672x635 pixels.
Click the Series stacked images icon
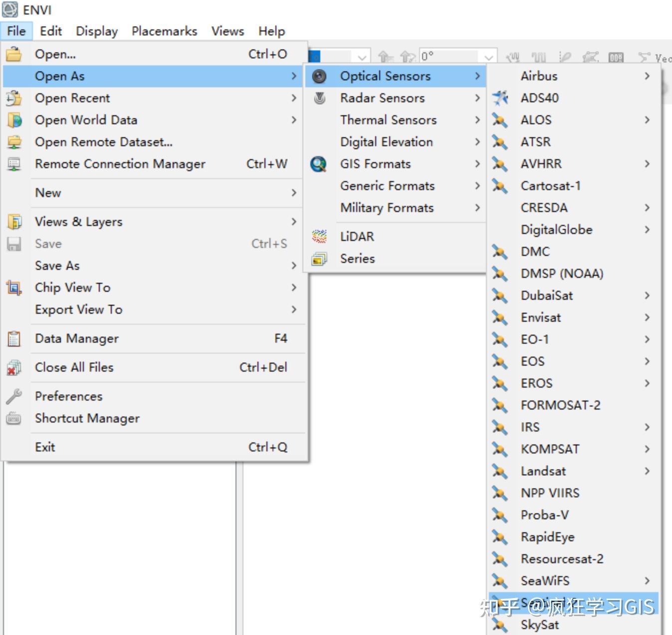point(319,258)
